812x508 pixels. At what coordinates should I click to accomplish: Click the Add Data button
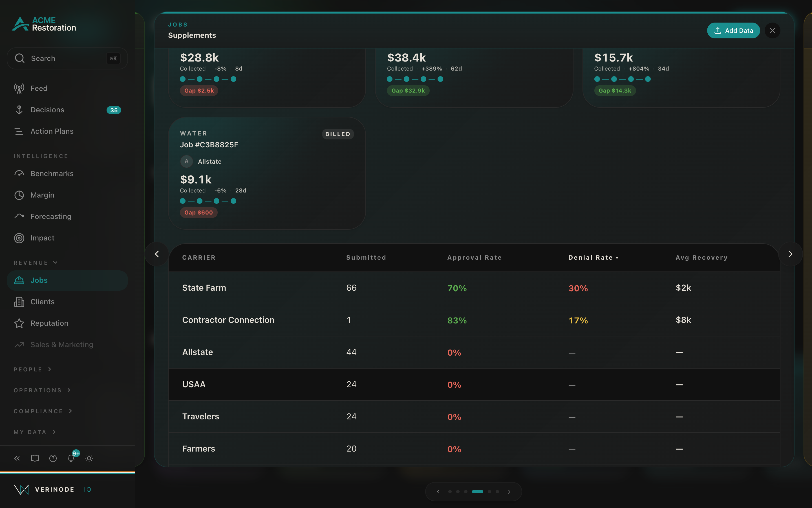pos(733,30)
